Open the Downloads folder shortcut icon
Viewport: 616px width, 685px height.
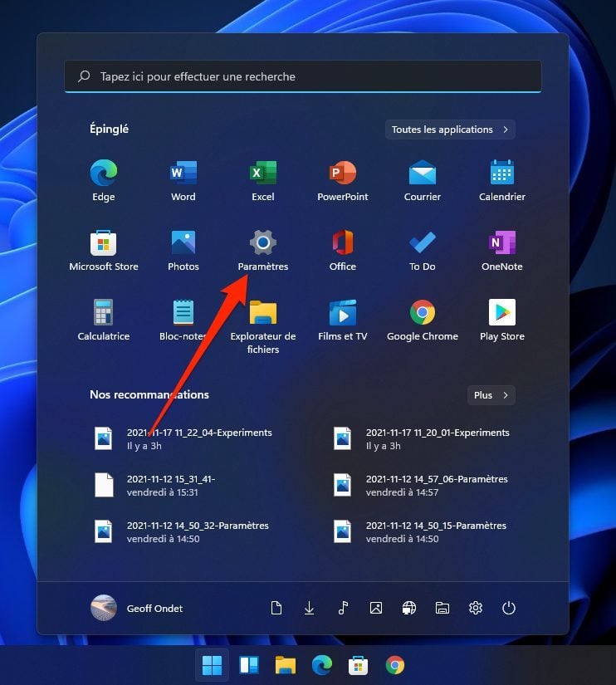click(x=310, y=608)
